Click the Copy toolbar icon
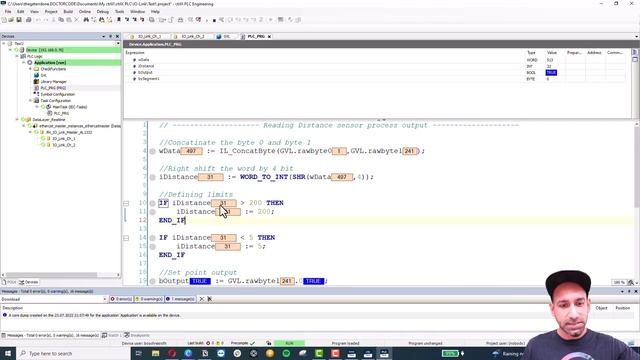This screenshot has height=360, width=640. (61, 20)
